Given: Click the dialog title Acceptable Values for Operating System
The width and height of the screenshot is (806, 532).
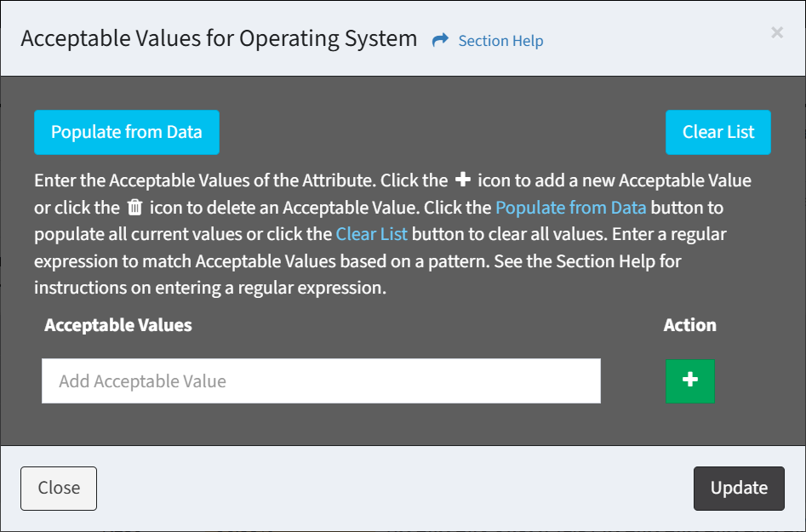Looking at the screenshot, I should coord(219,38).
